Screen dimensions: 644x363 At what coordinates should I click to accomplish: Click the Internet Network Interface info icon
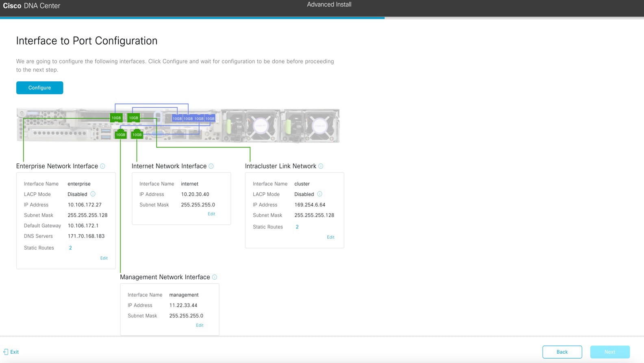[x=211, y=166]
